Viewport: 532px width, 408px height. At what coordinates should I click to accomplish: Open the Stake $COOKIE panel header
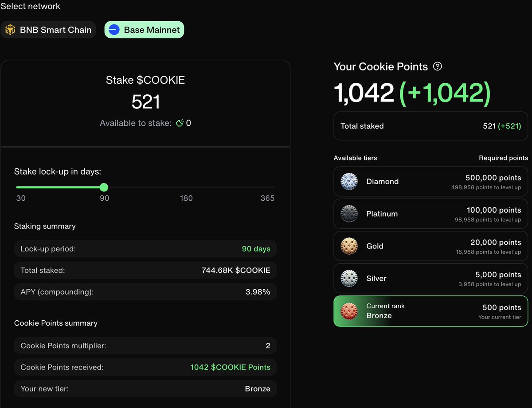145,80
